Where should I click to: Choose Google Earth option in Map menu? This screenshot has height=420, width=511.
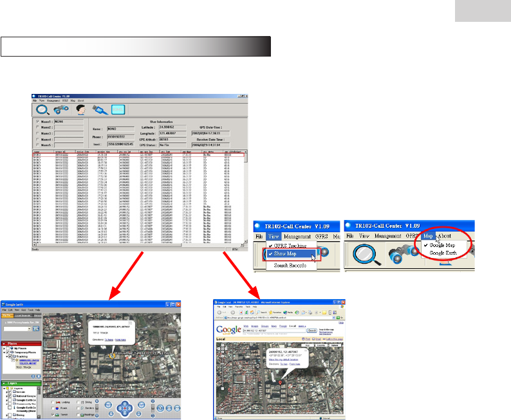[x=443, y=253]
